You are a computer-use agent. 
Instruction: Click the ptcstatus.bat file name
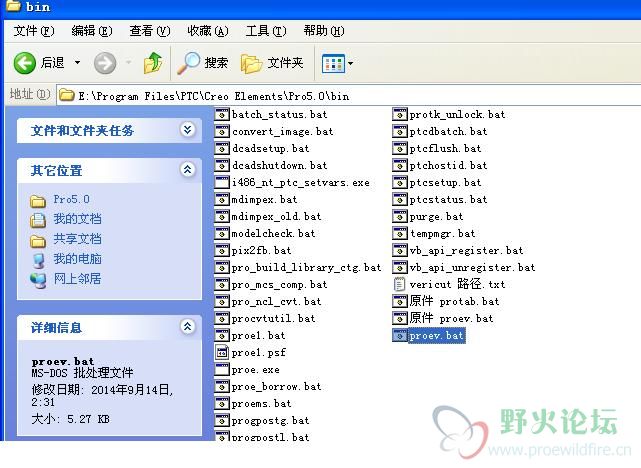pyautogui.click(x=448, y=199)
